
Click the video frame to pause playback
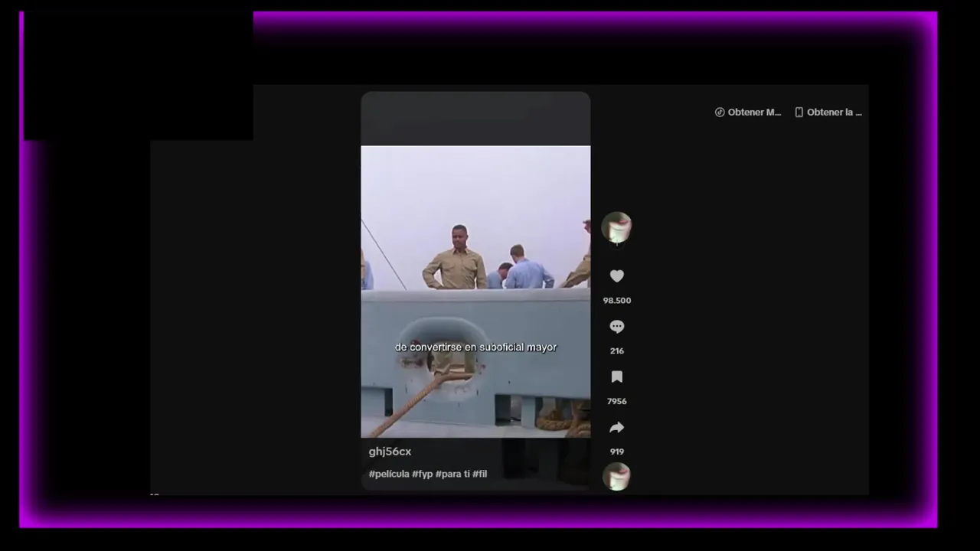pos(475,291)
